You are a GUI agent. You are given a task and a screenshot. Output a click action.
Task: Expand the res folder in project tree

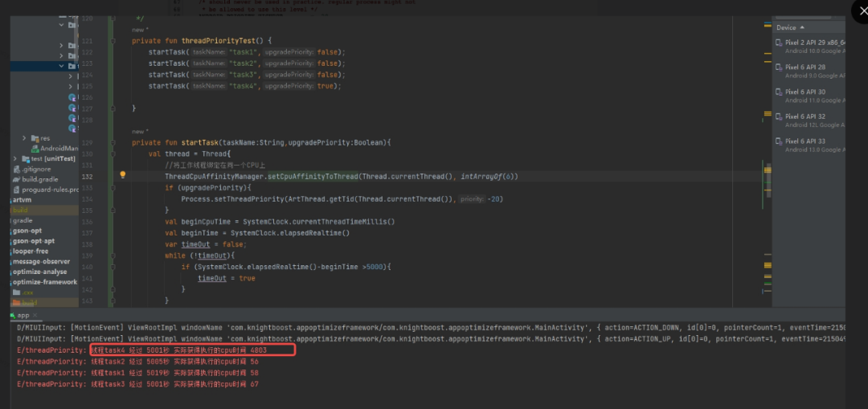coord(25,138)
